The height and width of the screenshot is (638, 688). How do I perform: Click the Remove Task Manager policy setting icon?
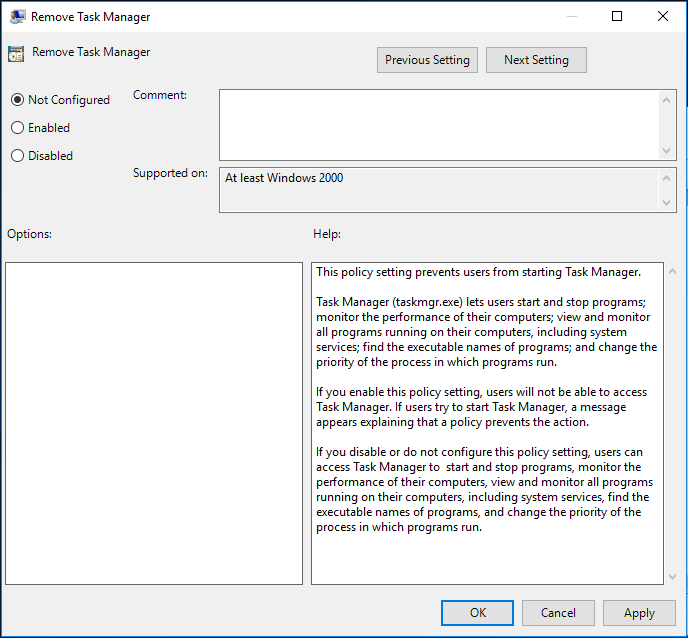point(16,54)
